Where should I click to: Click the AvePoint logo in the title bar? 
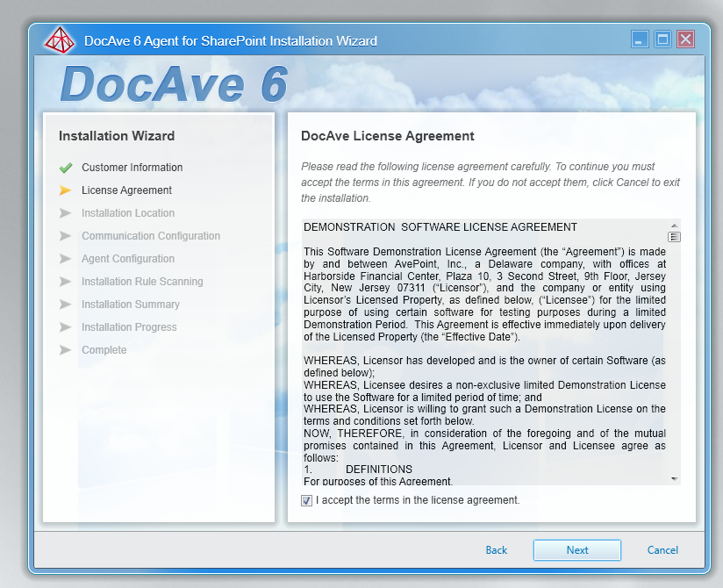coord(60,39)
